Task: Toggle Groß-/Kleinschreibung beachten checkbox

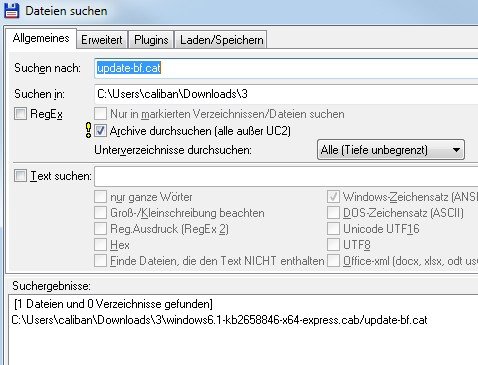Action: 100,213
